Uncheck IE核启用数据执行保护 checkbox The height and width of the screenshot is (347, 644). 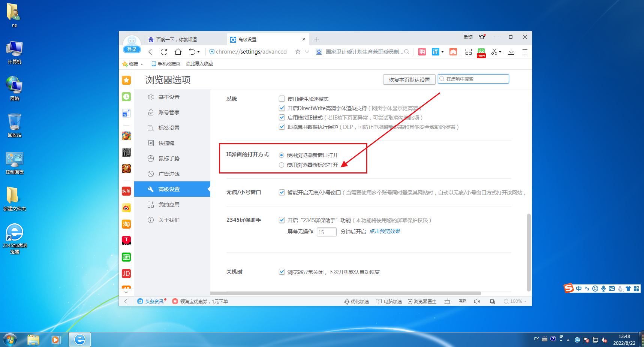[x=282, y=127]
